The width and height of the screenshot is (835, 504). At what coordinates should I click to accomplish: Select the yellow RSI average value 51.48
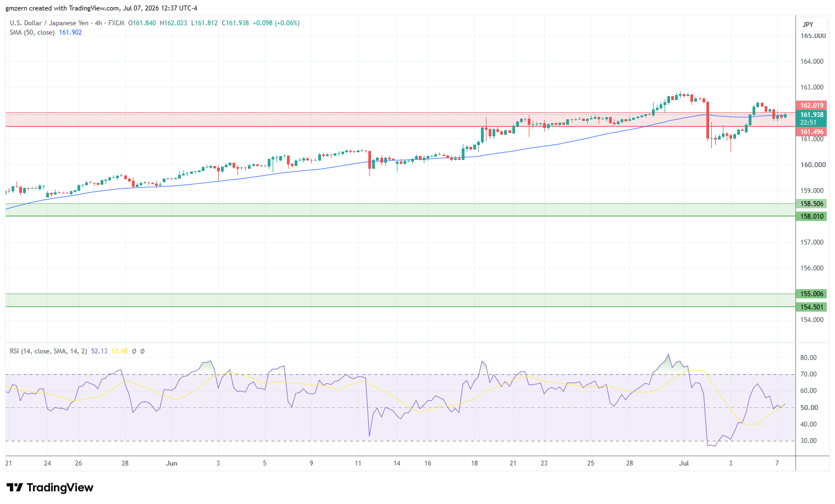tap(119, 351)
